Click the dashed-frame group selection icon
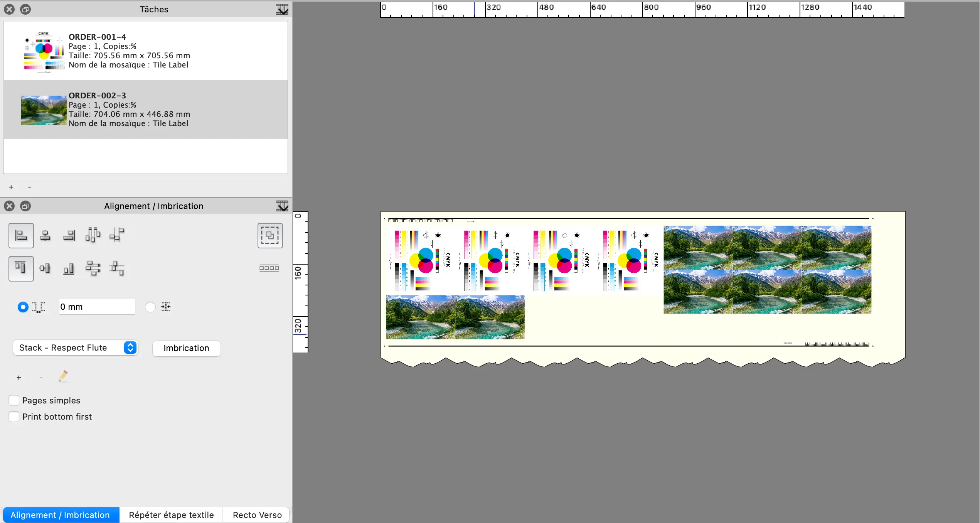Viewport: 980px width, 523px height. pos(270,235)
